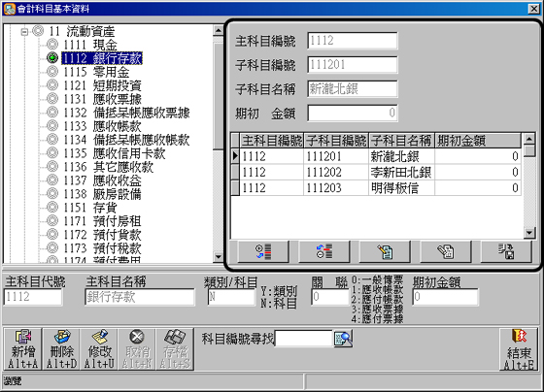Click the 結束 Alt+E exit button
The height and width of the screenshot is (392, 544).
click(x=519, y=349)
